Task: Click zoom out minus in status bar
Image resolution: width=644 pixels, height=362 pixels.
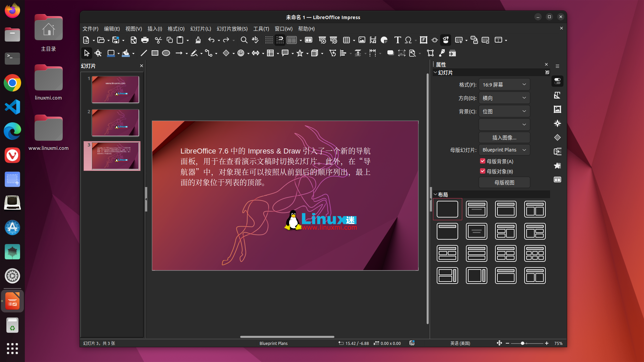Action: [507, 343]
